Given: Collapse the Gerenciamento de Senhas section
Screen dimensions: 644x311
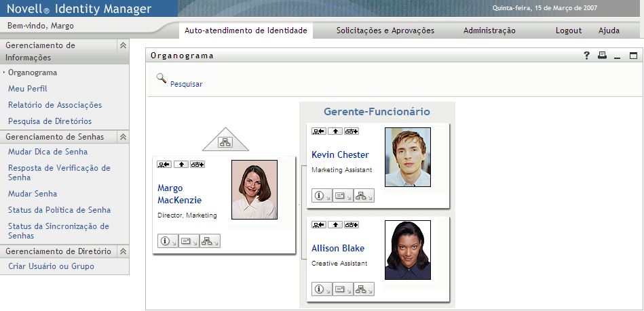Looking at the screenshot, I should pos(123,137).
